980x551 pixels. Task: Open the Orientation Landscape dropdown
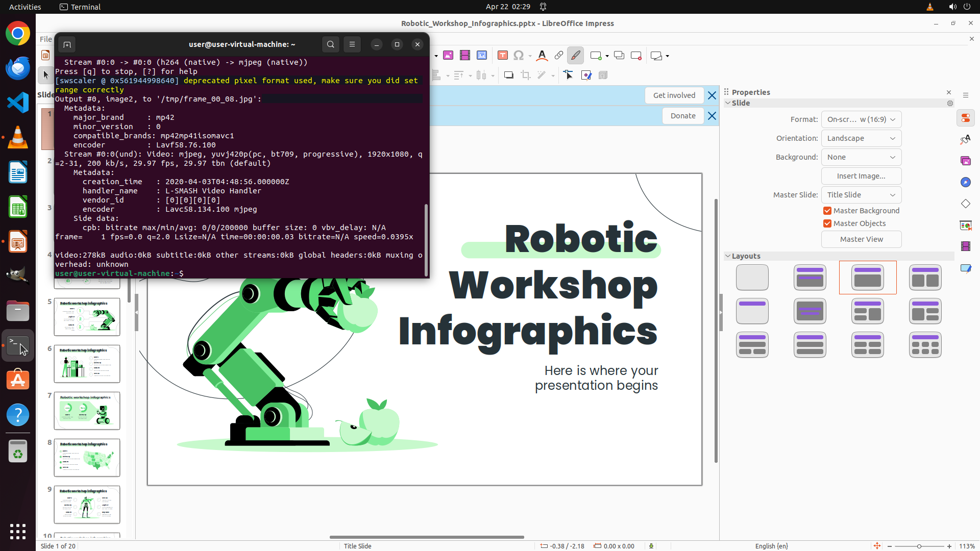pos(861,138)
